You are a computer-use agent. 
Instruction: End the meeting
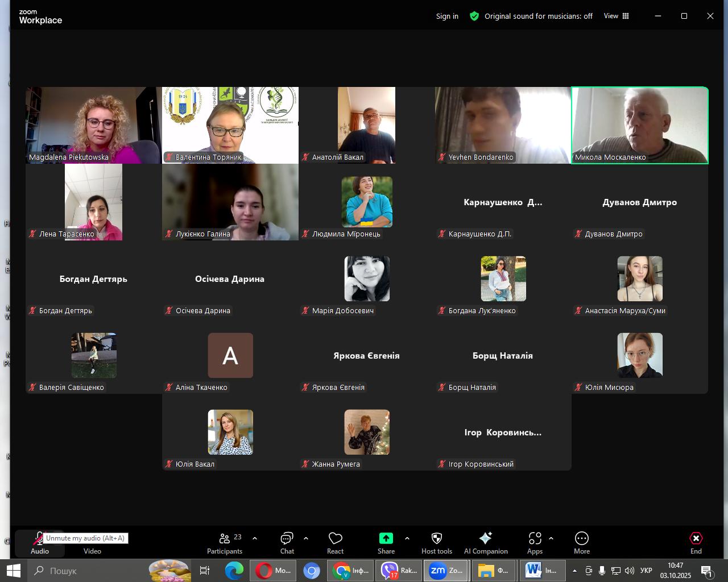click(x=696, y=543)
